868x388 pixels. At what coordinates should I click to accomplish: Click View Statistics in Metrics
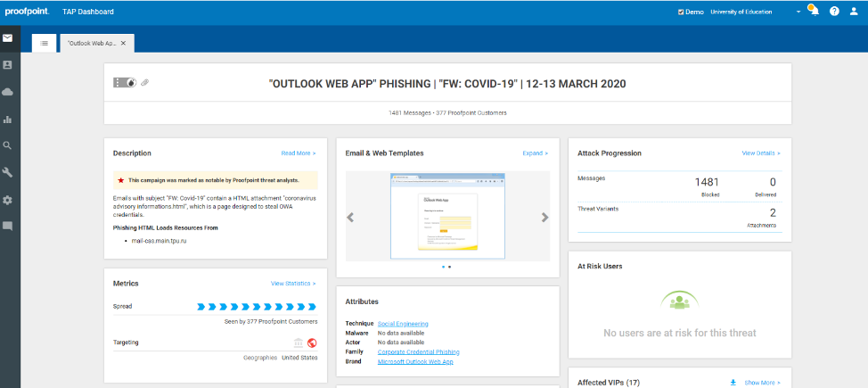pos(293,284)
